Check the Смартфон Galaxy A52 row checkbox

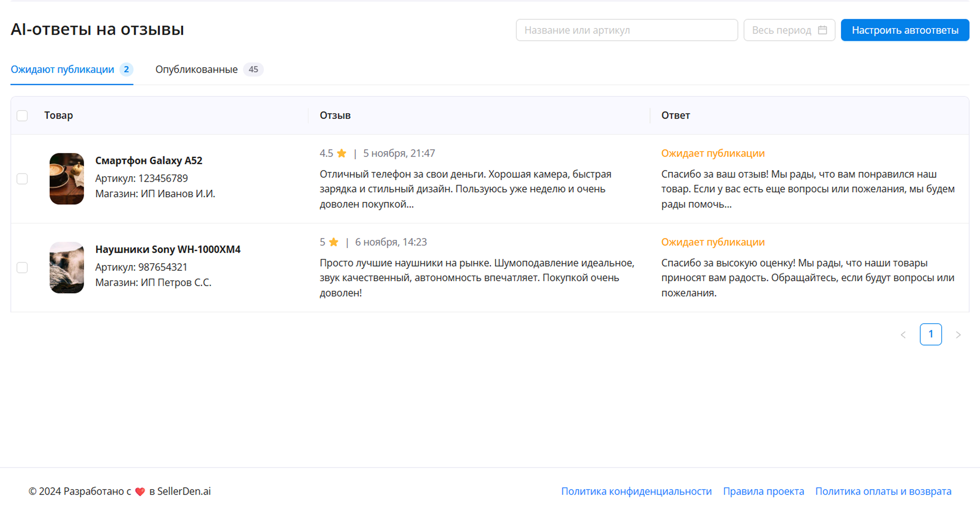22,178
